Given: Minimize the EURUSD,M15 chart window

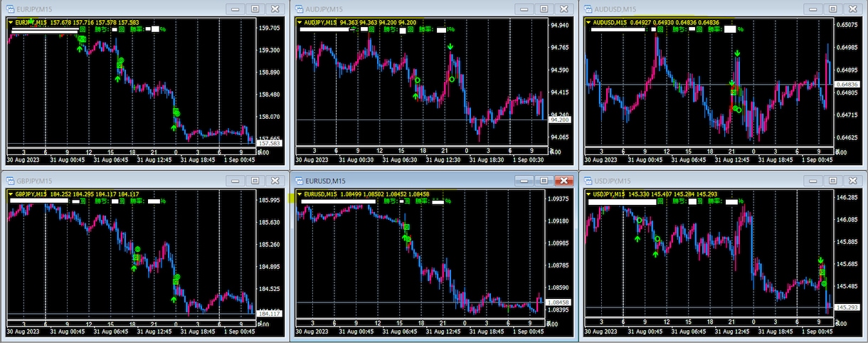Looking at the screenshot, I should pos(524,181).
